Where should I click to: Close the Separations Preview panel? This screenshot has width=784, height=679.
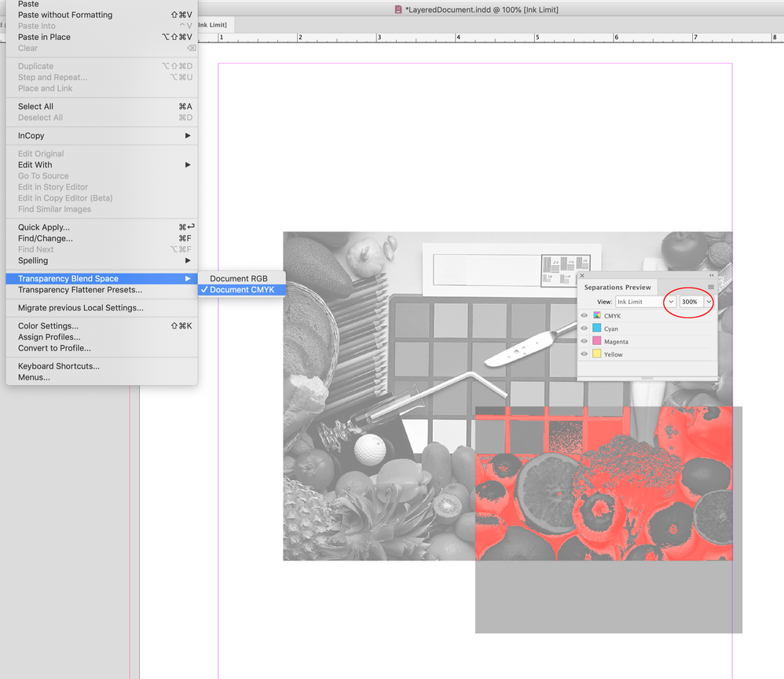click(x=582, y=276)
